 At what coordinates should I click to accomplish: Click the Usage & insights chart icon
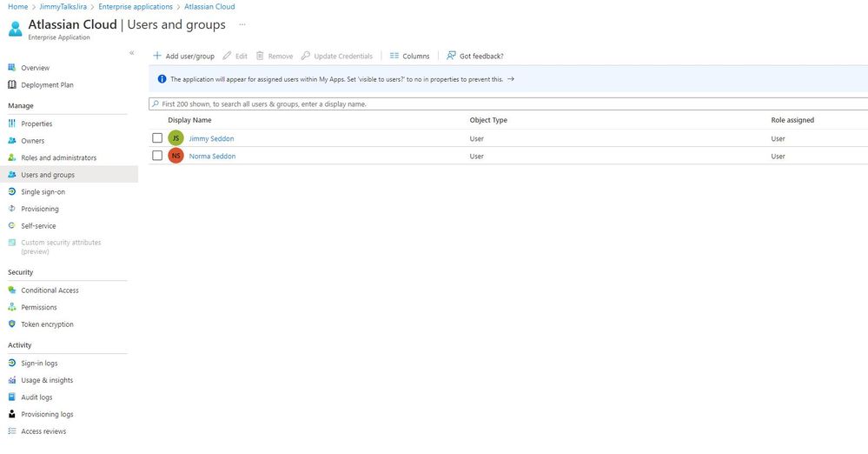11,380
